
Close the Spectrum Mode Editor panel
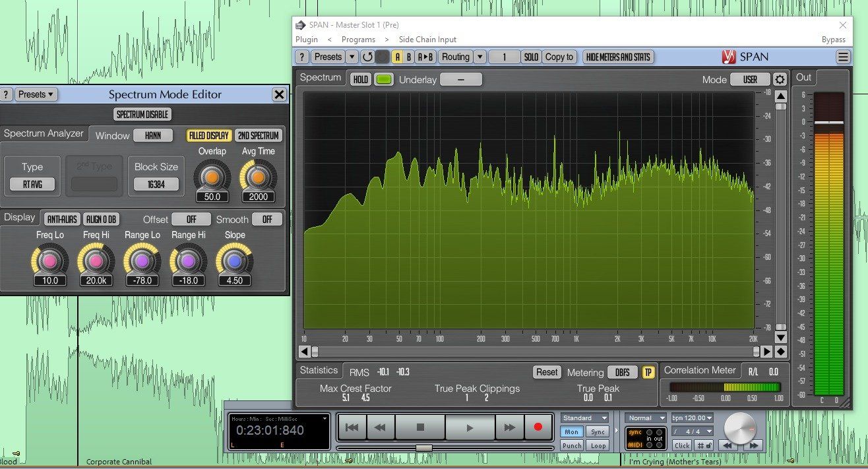click(279, 94)
